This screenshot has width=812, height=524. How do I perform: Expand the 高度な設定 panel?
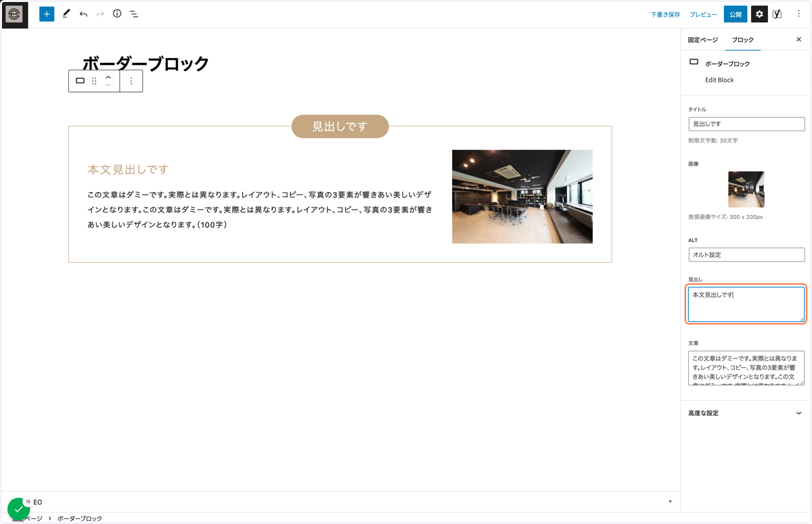click(746, 413)
